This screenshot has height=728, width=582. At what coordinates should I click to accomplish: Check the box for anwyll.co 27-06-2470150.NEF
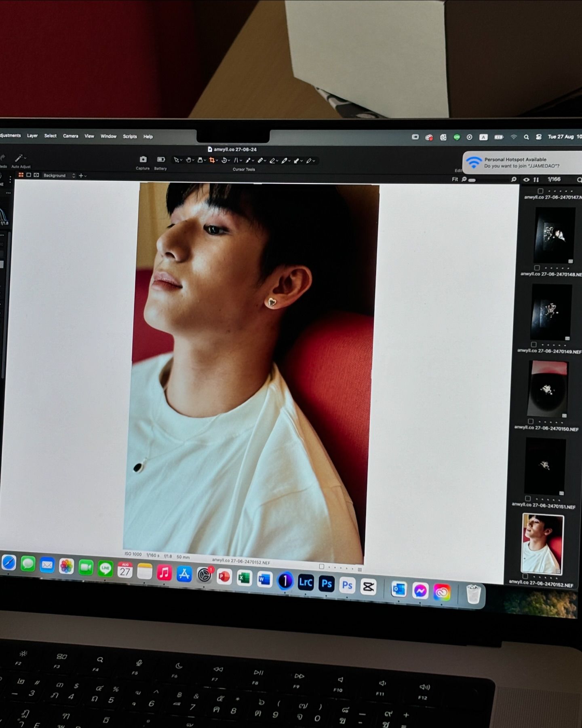coord(531,421)
